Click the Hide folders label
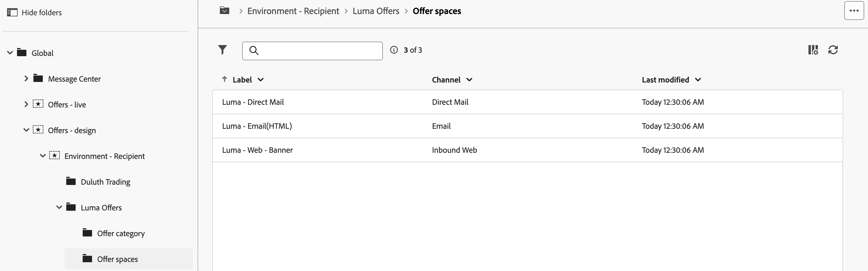This screenshot has width=868, height=271. pyautogui.click(x=42, y=13)
